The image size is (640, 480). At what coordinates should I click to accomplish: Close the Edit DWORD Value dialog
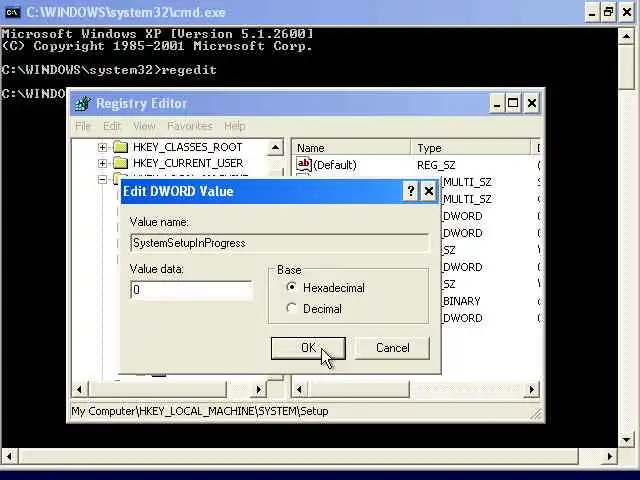tap(429, 191)
